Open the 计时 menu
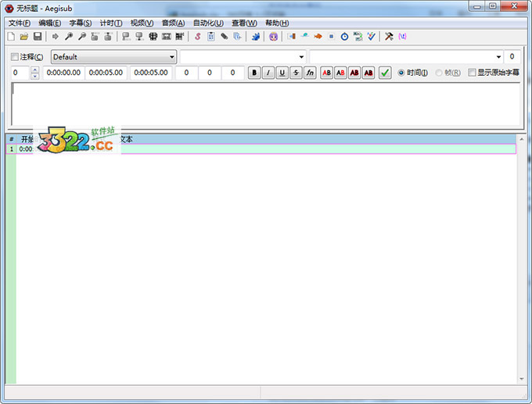This screenshot has height=404, width=532. pos(111,23)
